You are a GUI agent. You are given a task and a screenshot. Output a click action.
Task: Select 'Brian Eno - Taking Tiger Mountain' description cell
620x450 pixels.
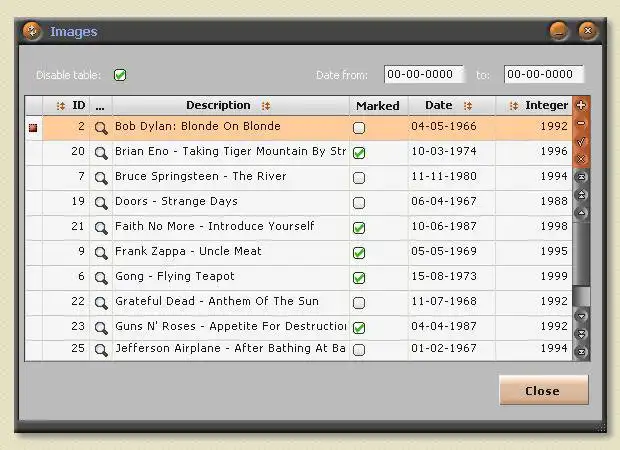pyautogui.click(x=231, y=153)
